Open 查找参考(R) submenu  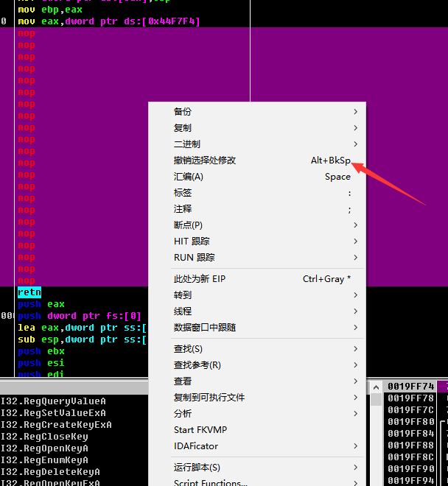[197, 365]
